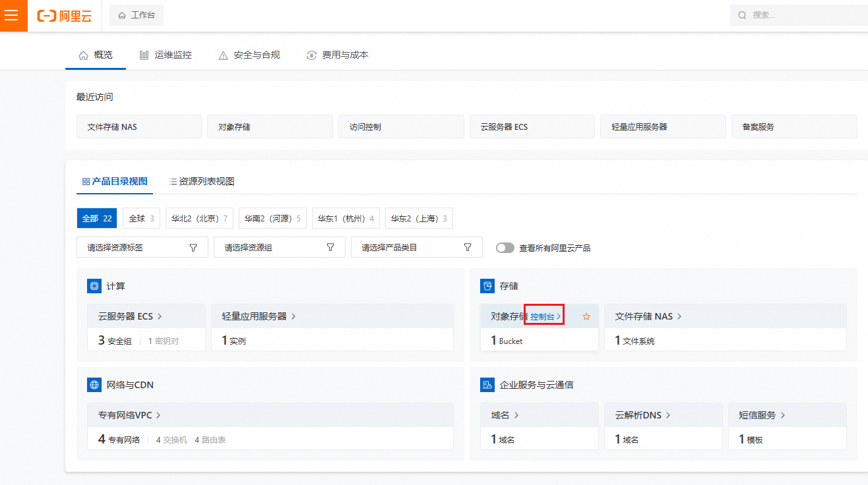Open 文件存储 NAS in the 存储 section

pyautogui.click(x=648, y=316)
